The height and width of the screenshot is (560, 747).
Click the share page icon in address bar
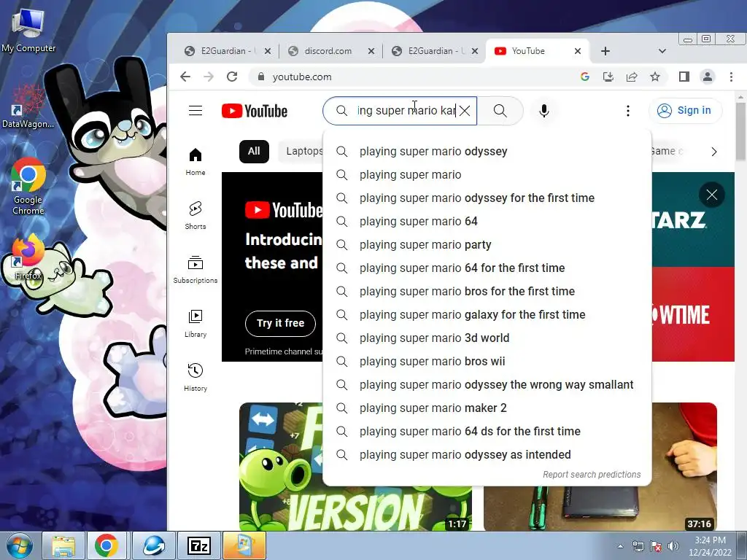pyautogui.click(x=632, y=77)
